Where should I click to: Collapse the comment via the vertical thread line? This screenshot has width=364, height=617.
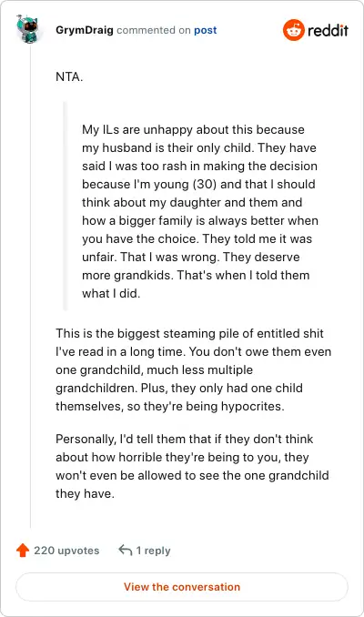point(31,287)
